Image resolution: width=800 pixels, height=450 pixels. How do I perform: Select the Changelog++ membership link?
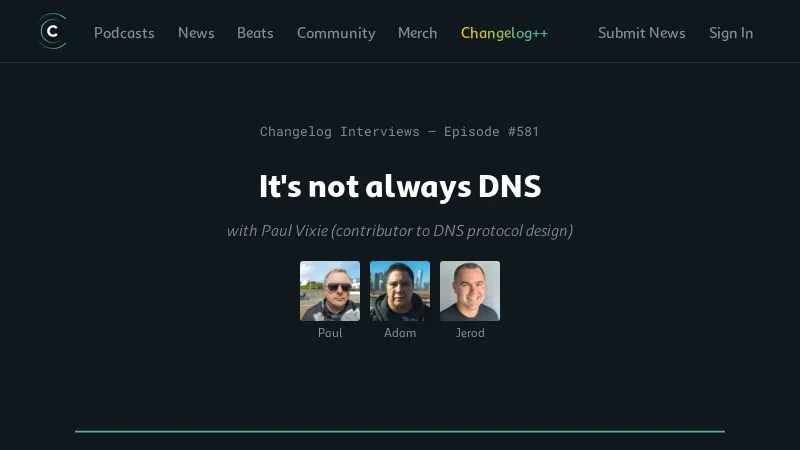(504, 33)
